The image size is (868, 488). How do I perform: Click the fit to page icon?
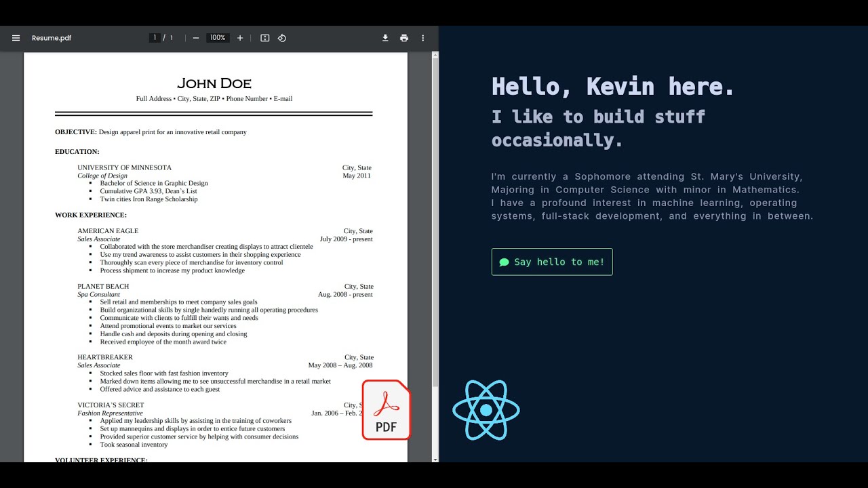[265, 38]
